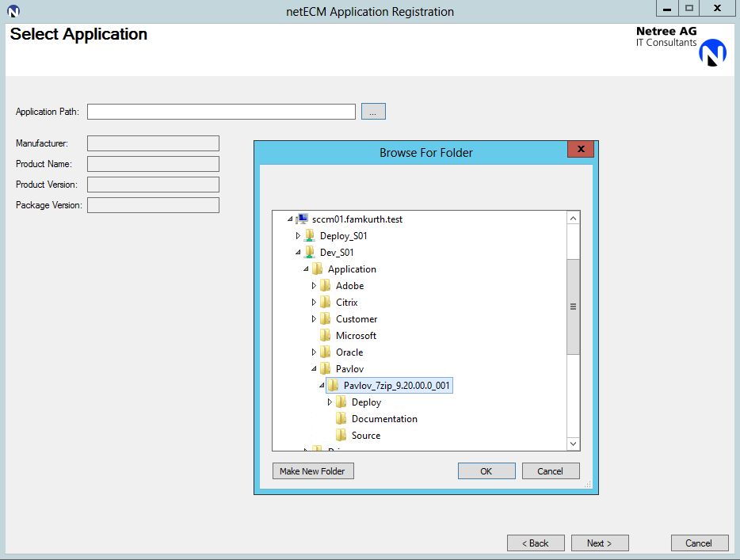The image size is (740, 560).
Task: Click the ellipsis browse button
Action: pyautogui.click(x=373, y=112)
